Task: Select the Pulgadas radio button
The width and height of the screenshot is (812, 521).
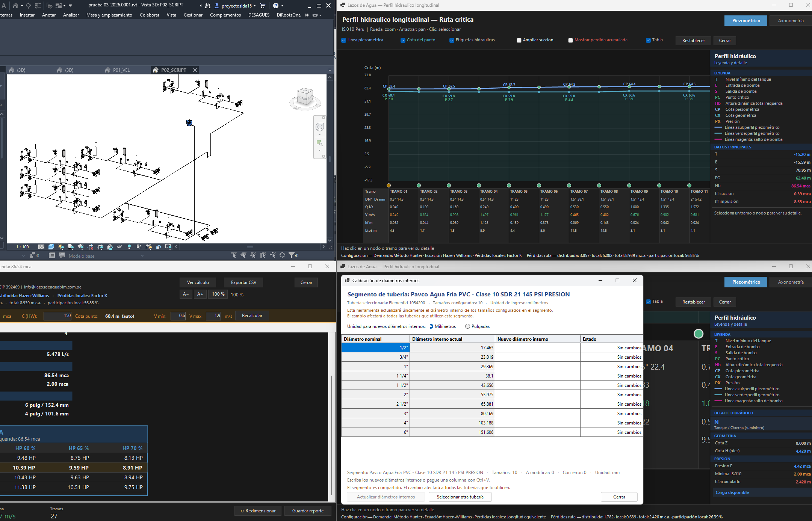Action: coord(467,326)
